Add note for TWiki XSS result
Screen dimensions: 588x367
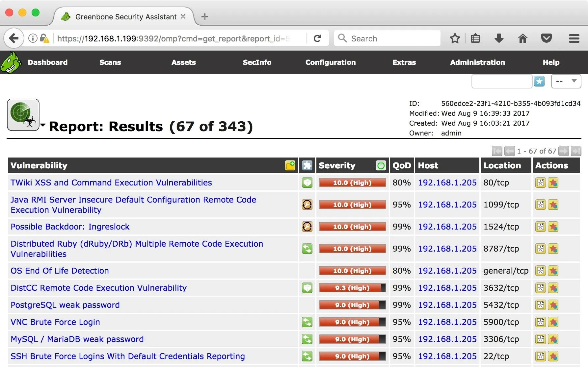point(541,183)
